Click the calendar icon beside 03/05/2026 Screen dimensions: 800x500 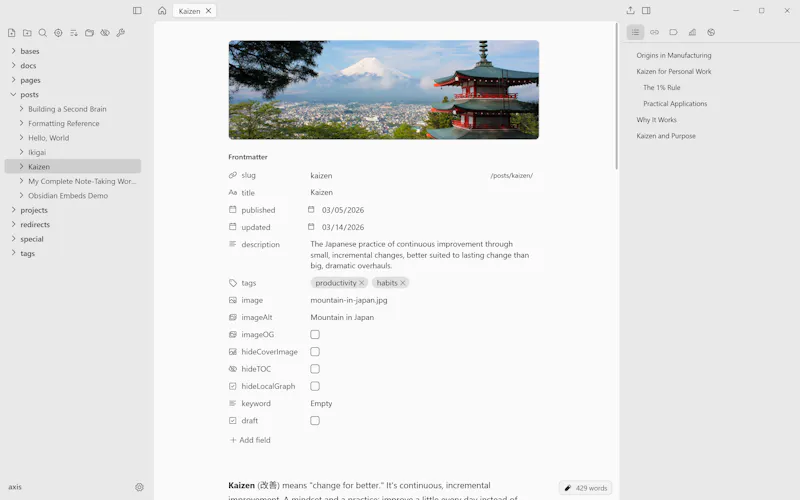(311, 210)
